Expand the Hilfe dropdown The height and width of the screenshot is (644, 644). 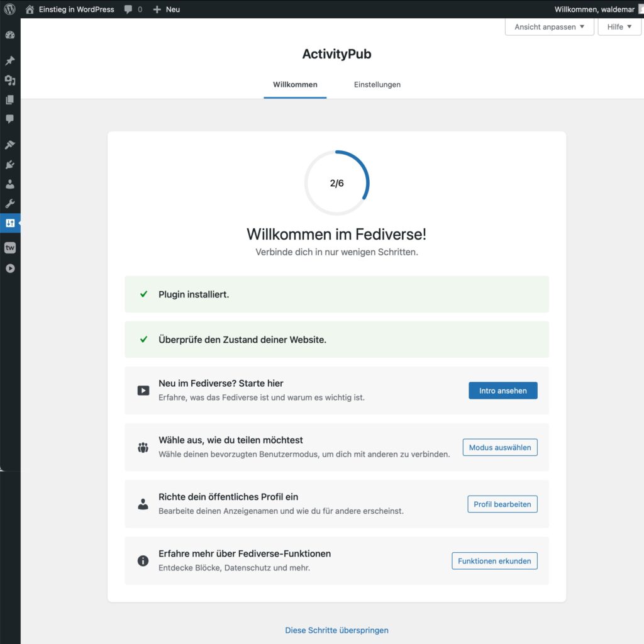coord(619,26)
